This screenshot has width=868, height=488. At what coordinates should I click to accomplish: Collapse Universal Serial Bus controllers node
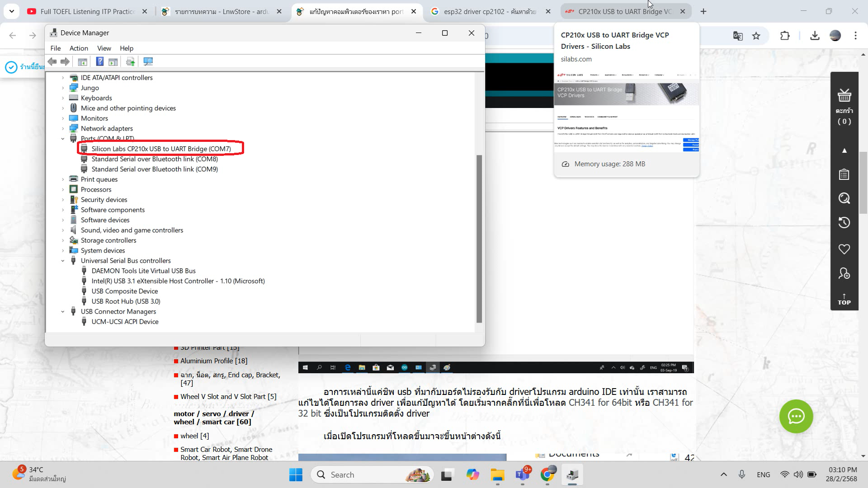63,261
